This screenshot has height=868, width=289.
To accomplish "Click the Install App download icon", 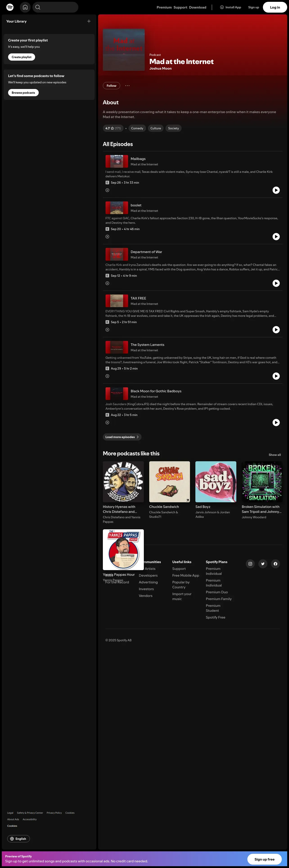I will [222, 7].
